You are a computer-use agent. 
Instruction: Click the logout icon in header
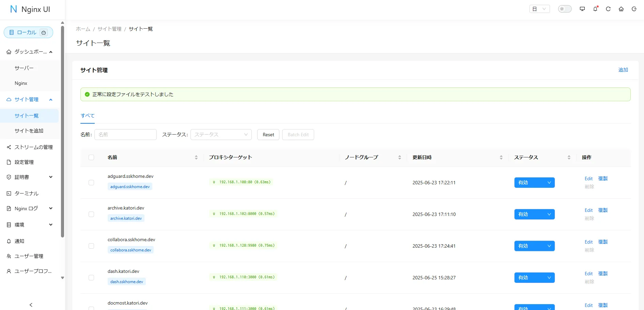click(x=634, y=9)
